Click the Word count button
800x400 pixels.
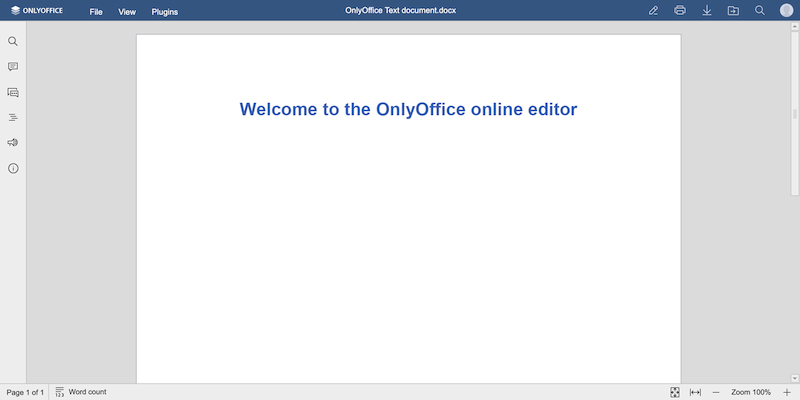pyautogui.click(x=81, y=392)
